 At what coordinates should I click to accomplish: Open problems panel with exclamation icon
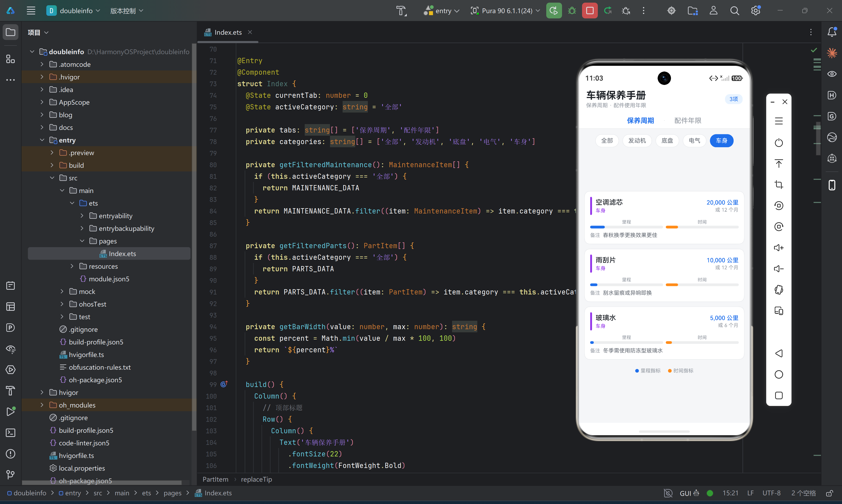tap(11, 454)
